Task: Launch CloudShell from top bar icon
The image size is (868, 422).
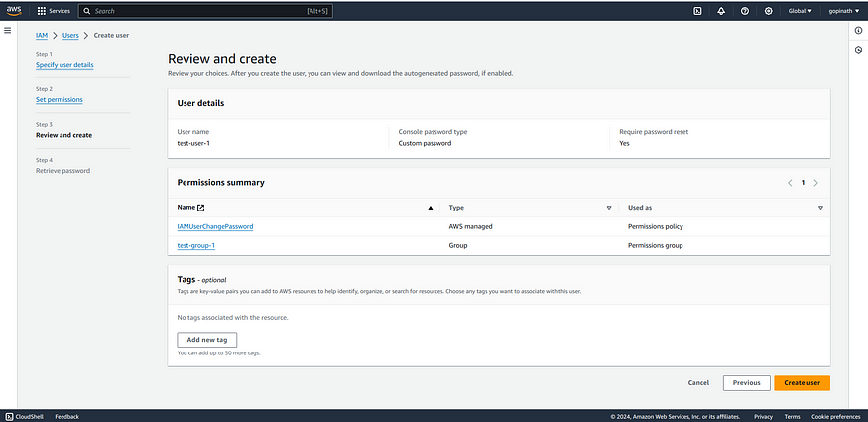Action: pos(697,11)
